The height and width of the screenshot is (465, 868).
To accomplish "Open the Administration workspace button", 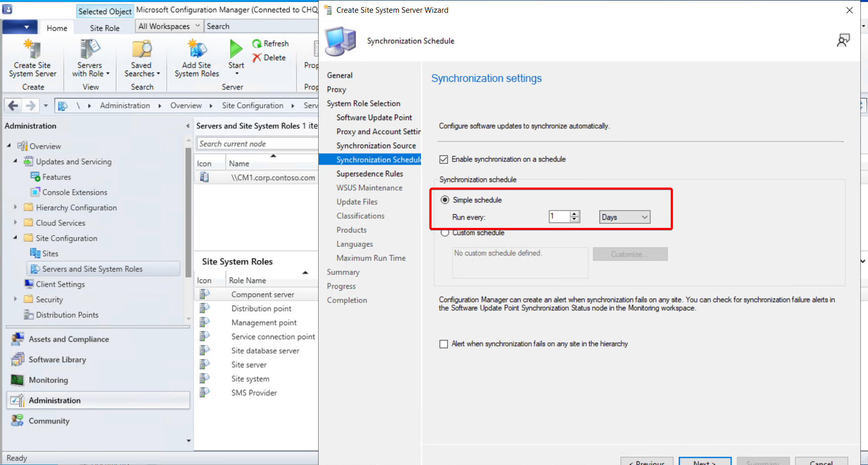I will pyautogui.click(x=98, y=400).
